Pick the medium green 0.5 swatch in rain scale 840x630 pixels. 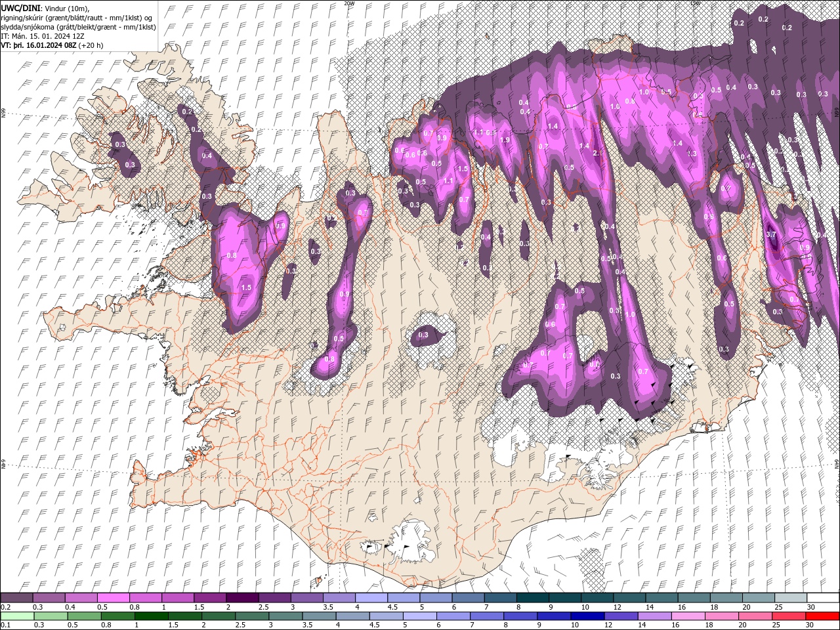point(85,616)
